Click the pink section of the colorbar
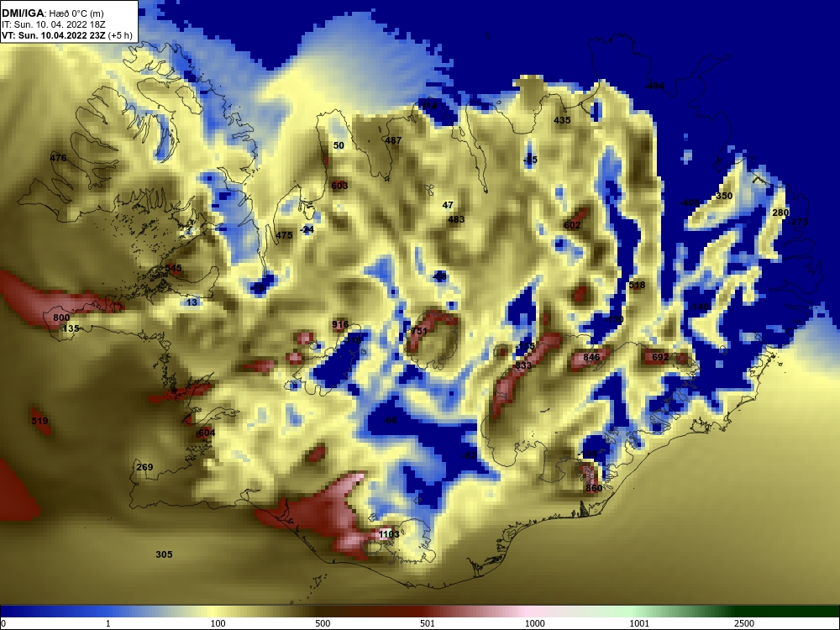Viewport: 840px width, 630px height. point(525,612)
